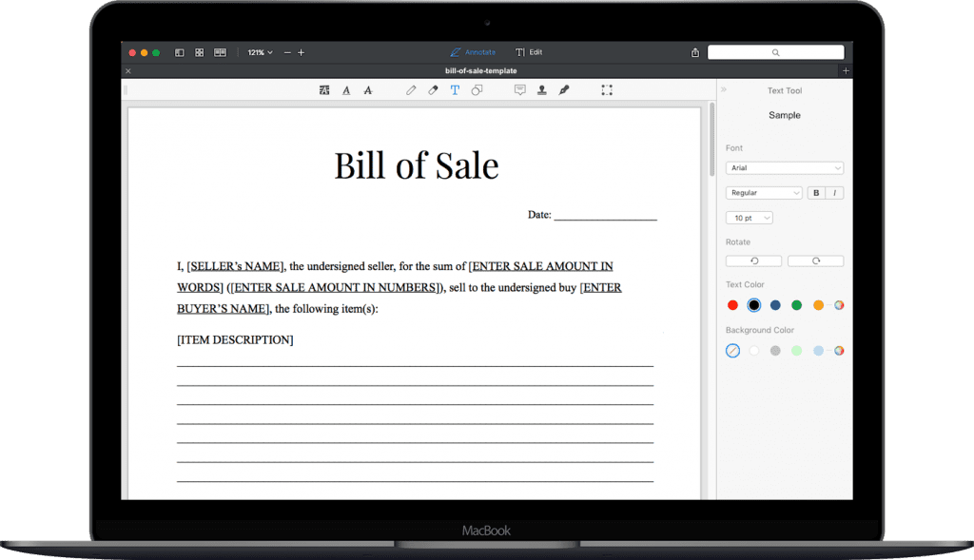Zoom out with the minus button
Image resolution: width=974 pixels, height=560 pixels.
(x=287, y=53)
